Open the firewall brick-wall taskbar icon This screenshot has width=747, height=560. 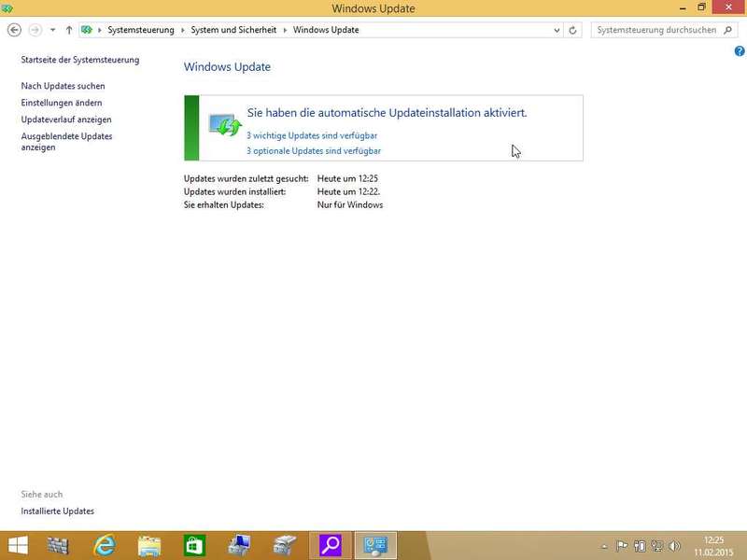coord(58,545)
